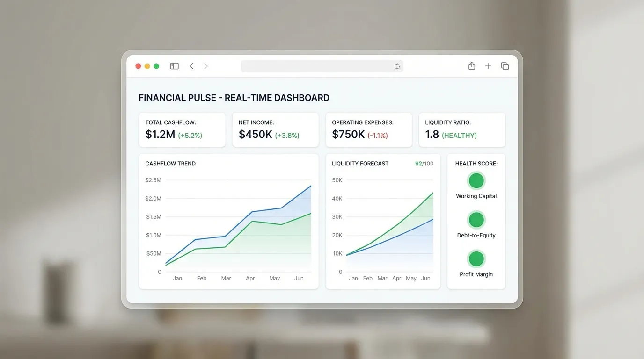Click the Apr label on Cashflow Trend
This screenshot has width=644, height=359.
pos(250,278)
